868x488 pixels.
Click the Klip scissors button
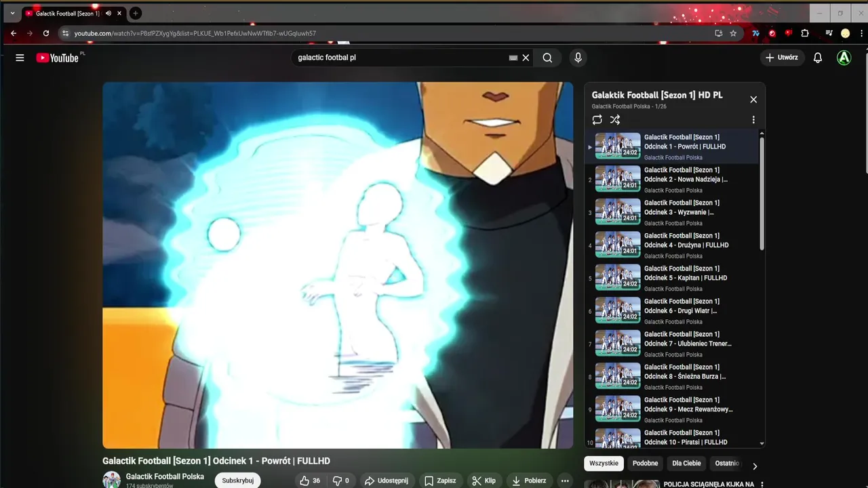(x=484, y=481)
